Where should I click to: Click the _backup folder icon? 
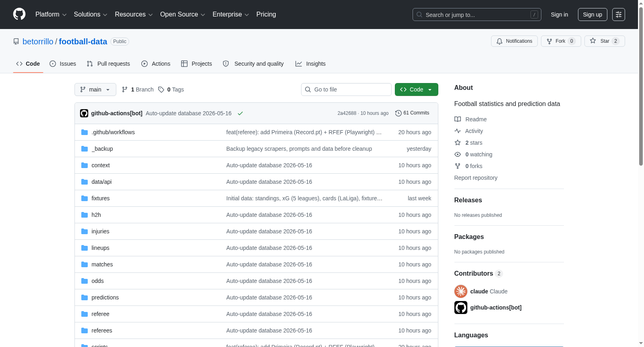coord(85,149)
